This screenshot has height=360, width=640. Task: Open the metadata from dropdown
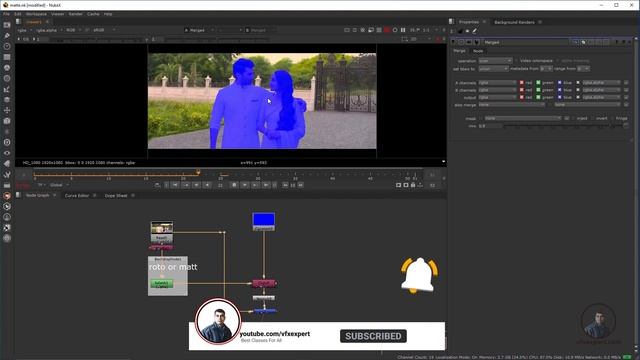(x=546, y=69)
